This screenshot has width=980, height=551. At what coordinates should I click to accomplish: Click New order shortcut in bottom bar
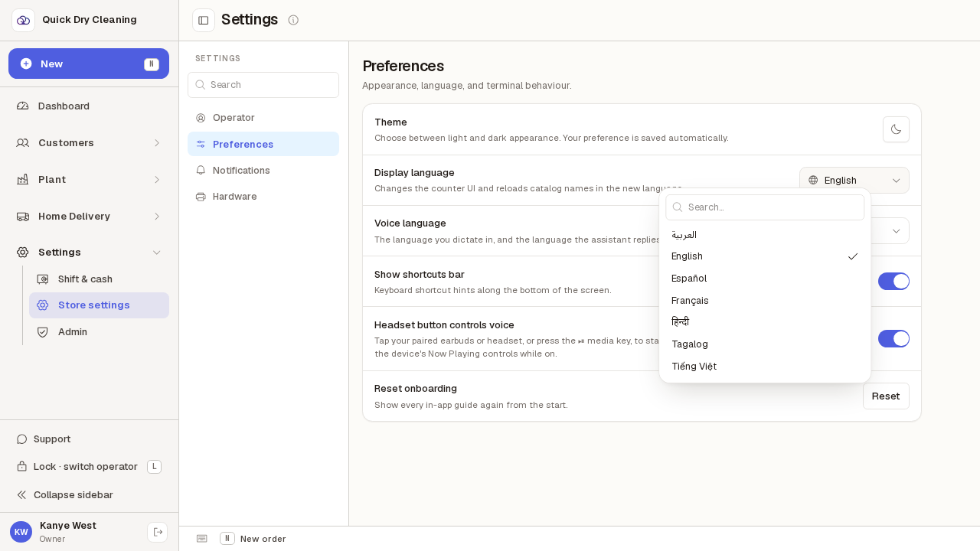[253, 539]
